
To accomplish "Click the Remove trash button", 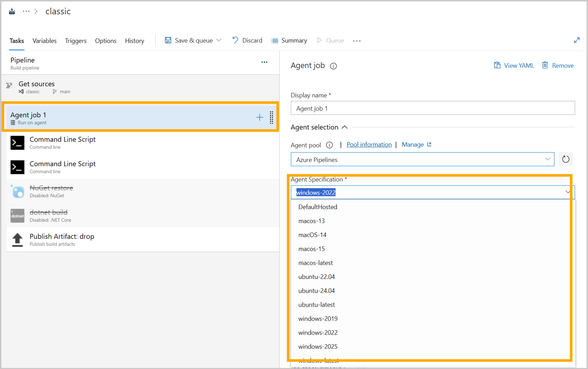I will pyautogui.click(x=558, y=65).
